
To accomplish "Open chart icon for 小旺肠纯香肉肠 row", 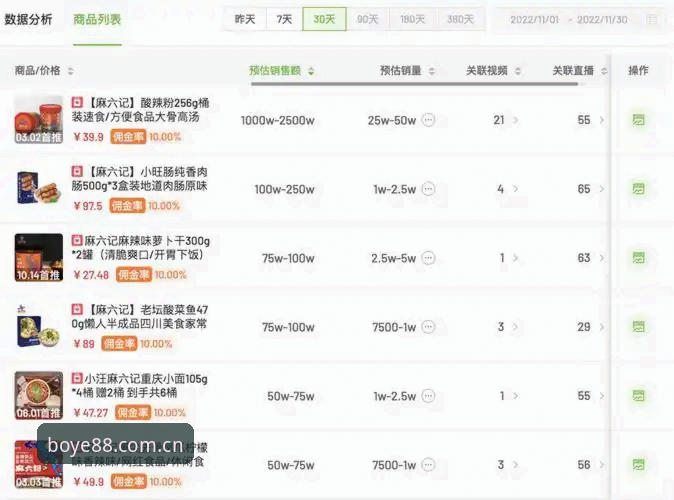I will click(638, 189).
